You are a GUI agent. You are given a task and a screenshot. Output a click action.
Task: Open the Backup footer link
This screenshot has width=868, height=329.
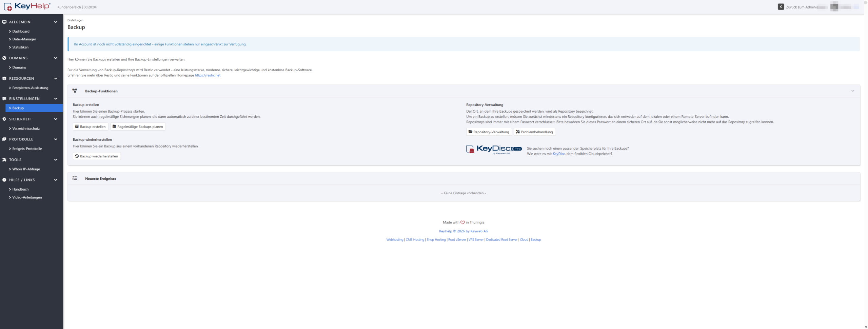[536, 239]
